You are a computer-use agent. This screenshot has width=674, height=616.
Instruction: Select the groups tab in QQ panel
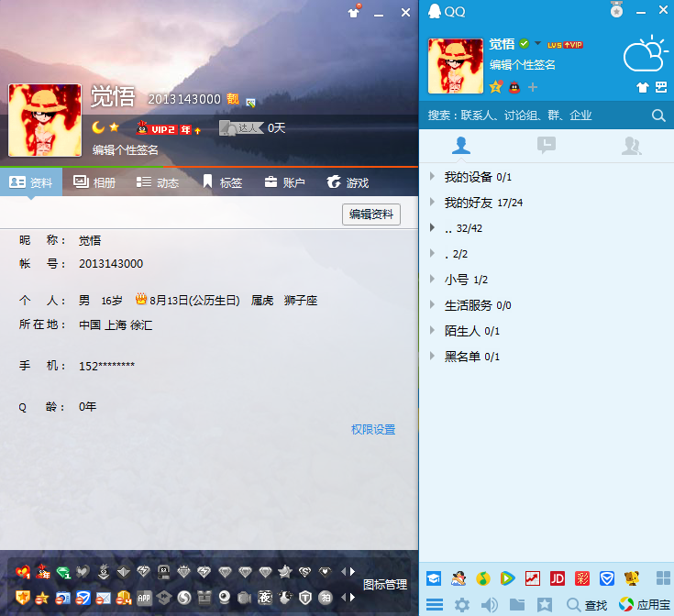coord(632,146)
